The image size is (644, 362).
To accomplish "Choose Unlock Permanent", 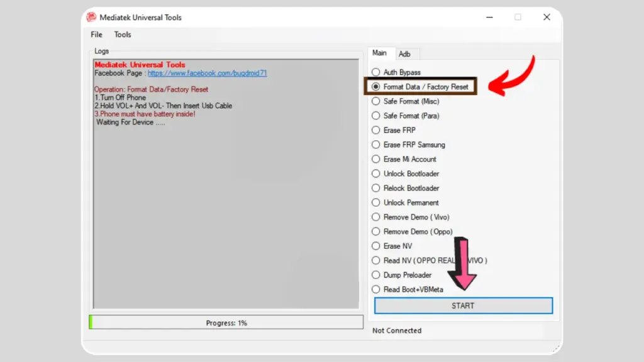I will click(x=376, y=202).
